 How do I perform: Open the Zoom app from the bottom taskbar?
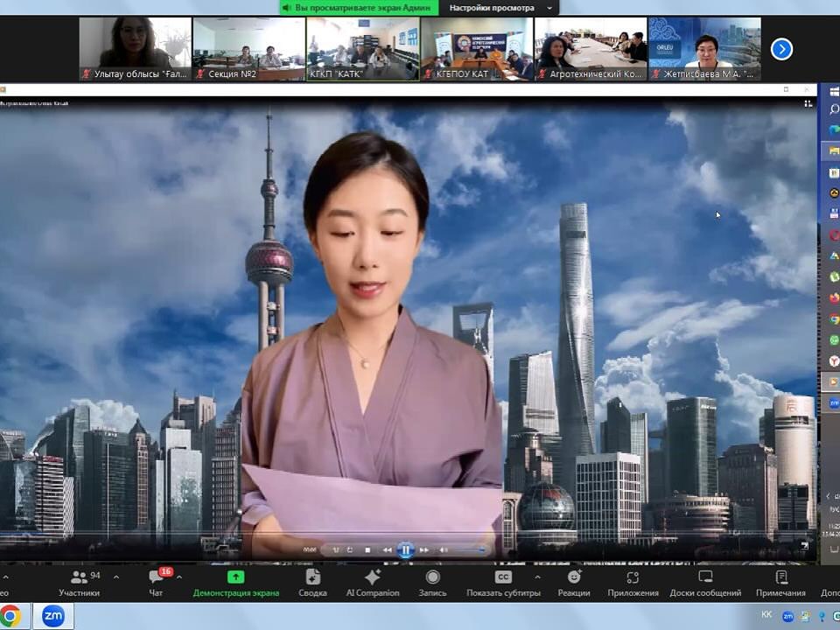pos(53,616)
